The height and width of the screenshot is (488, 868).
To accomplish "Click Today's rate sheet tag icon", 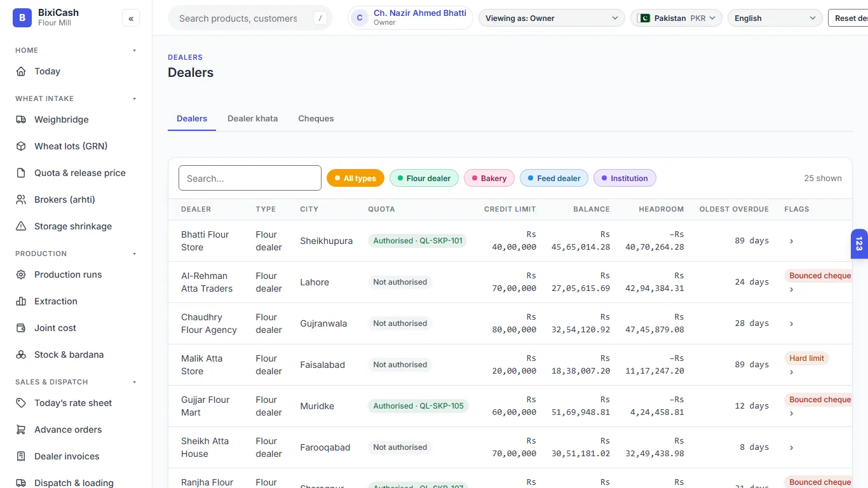I will [21, 403].
